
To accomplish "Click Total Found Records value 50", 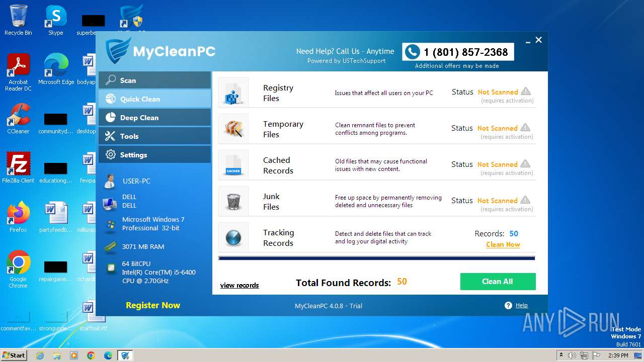I will [401, 282].
